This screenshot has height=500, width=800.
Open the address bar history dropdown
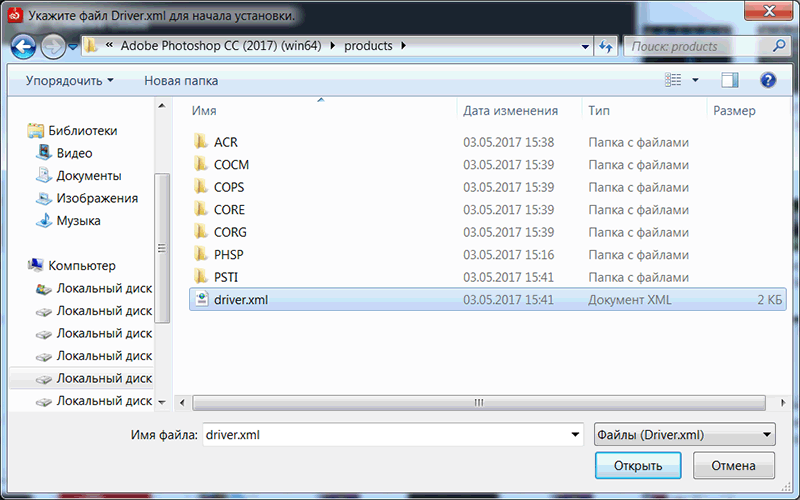(585, 46)
